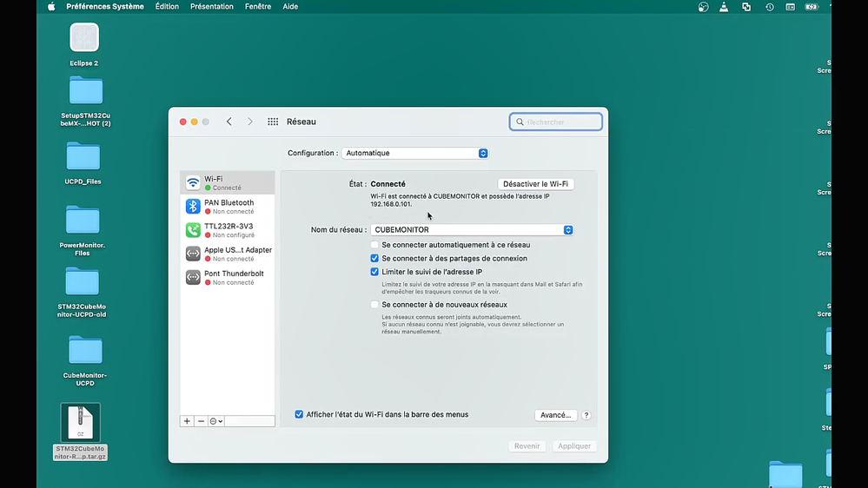Viewport: 868px width, 488px height.
Task: Go forward with the right chevron
Action: coord(250,122)
